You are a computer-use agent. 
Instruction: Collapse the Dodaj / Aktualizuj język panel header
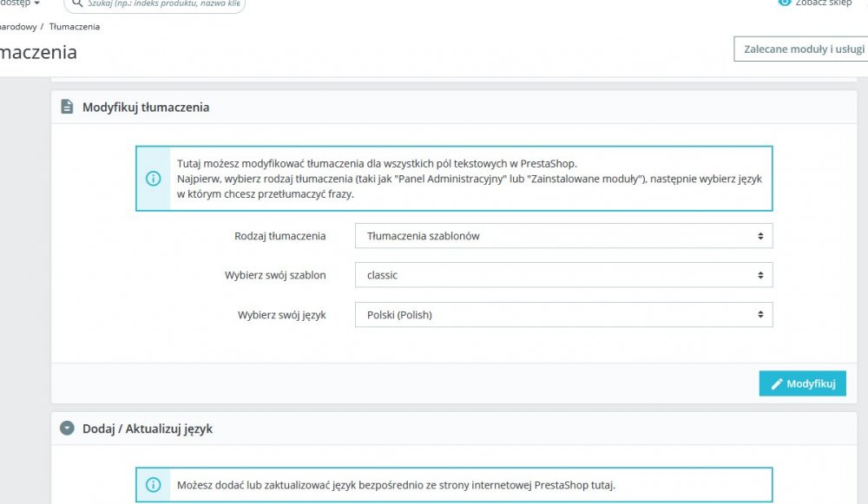(x=148, y=429)
